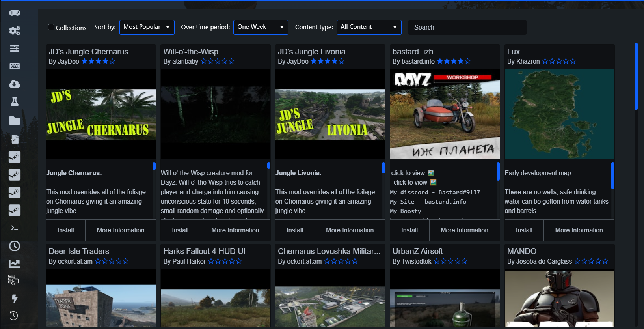Click the Search input field
The height and width of the screenshot is (329, 644).
(467, 27)
